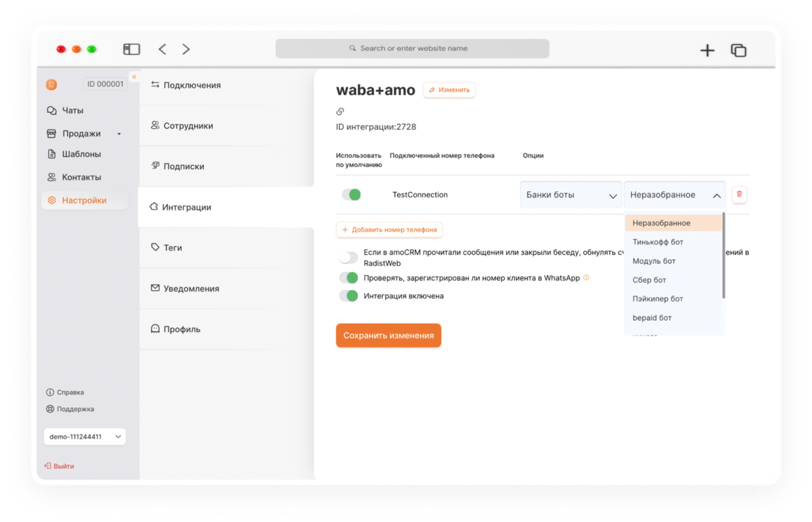Click 'Добавить номер телефона' button
The image size is (812, 522).
[389, 230]
